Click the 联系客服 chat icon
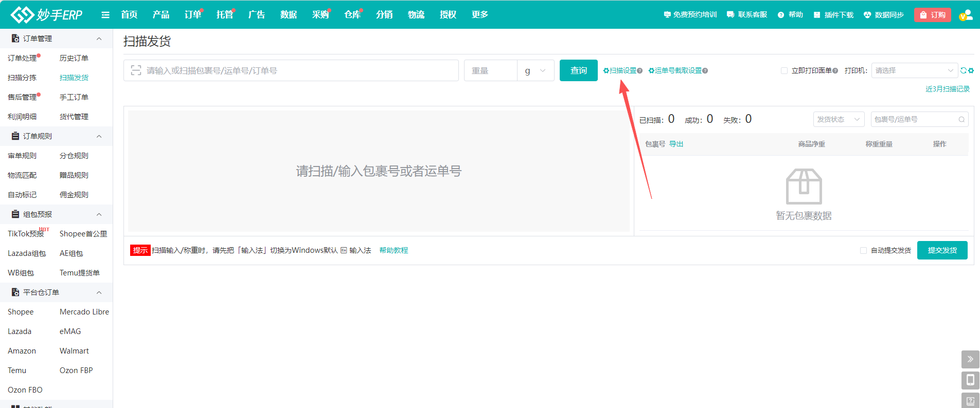The height and width of the screenshot is (408, 980). (730, 15)
